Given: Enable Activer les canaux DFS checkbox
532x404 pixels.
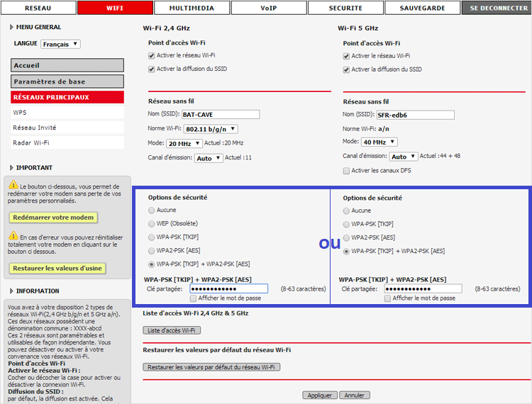Looking at the screenshot, I should (347, 171).
